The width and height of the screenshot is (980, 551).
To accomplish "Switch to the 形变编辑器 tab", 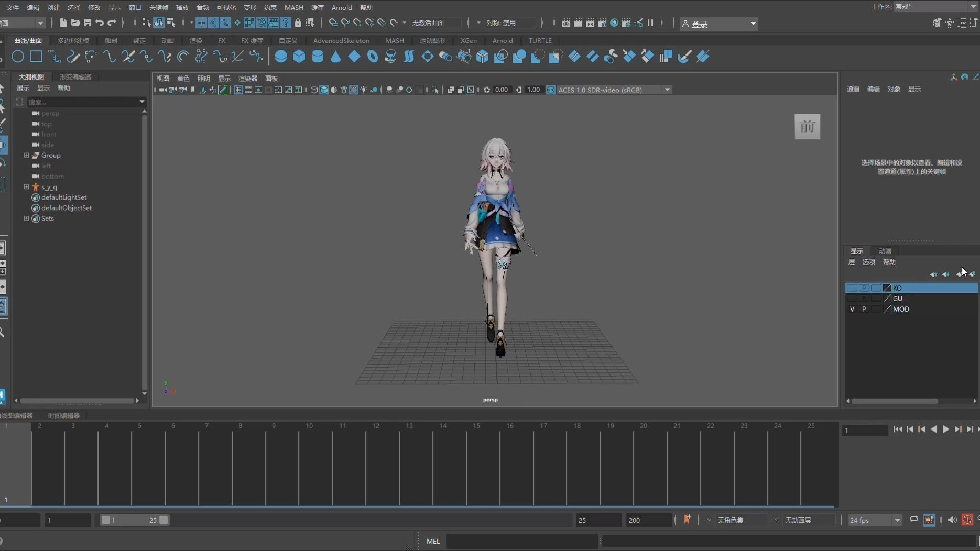I will coord(75,77).
